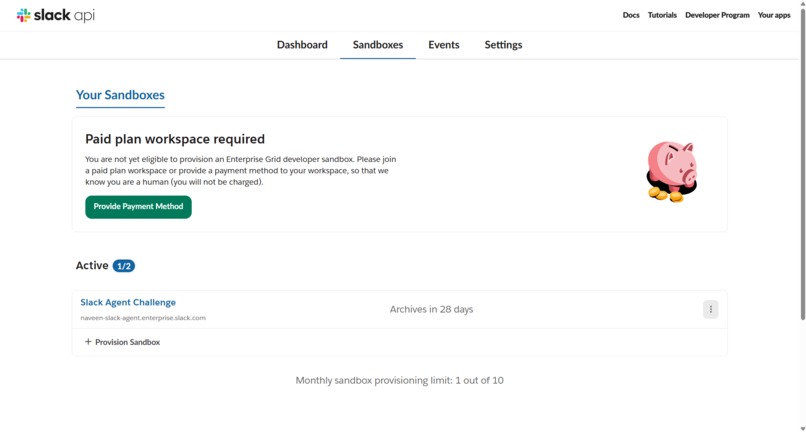Click the Provision Sandbox text
806x432 pixels.
[127, 342]
